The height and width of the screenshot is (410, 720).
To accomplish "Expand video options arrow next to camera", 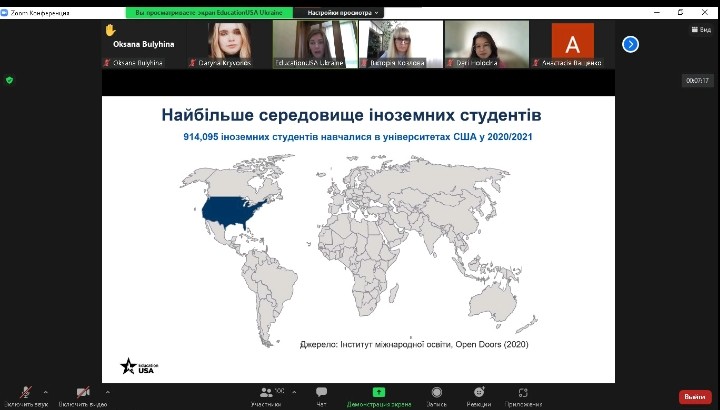I will [106, 391].
